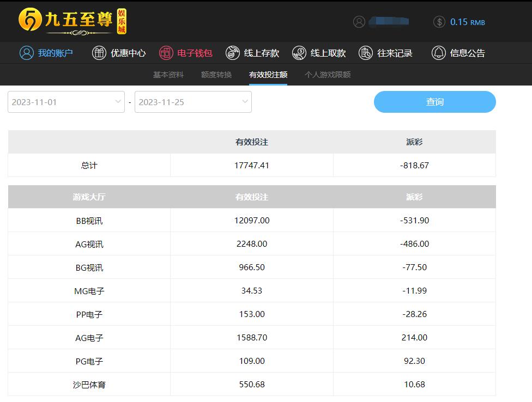The image size is (532, 402).
Task: Click the 游戏大厅 column header
Action: 89,197
